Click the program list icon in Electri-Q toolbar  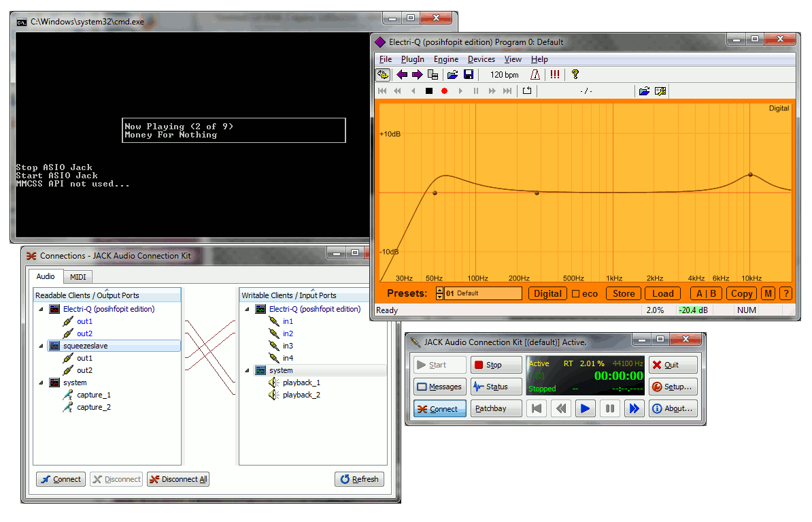pyautogui.click(x=433, y=75)
